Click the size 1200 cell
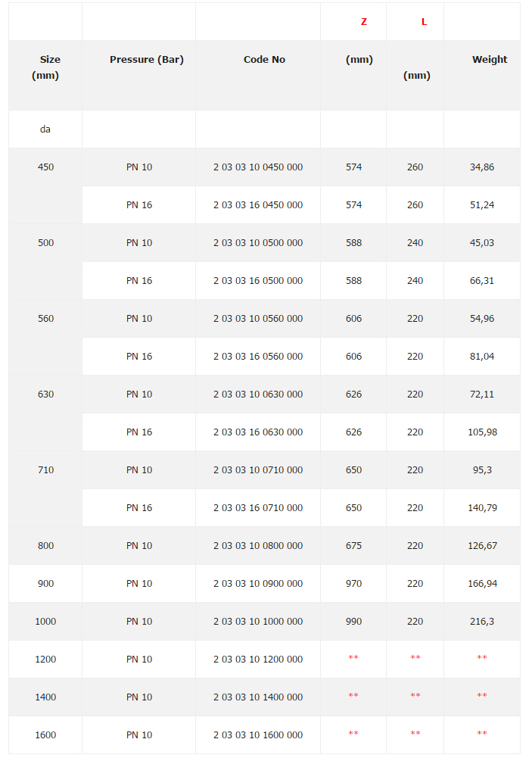This screenshot has width=532, height=761. (45, 660)
